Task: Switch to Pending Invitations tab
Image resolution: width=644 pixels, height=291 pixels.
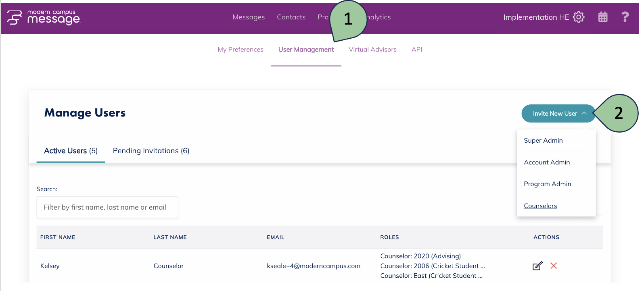Action: tap(151, 151)
